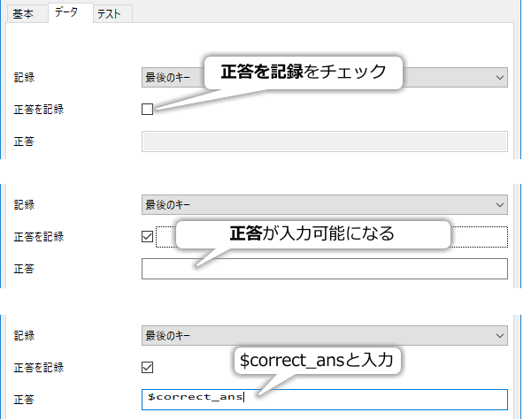The image size is (531, 420).
Task: Open the テスト tab
Action: pos(112,14)
